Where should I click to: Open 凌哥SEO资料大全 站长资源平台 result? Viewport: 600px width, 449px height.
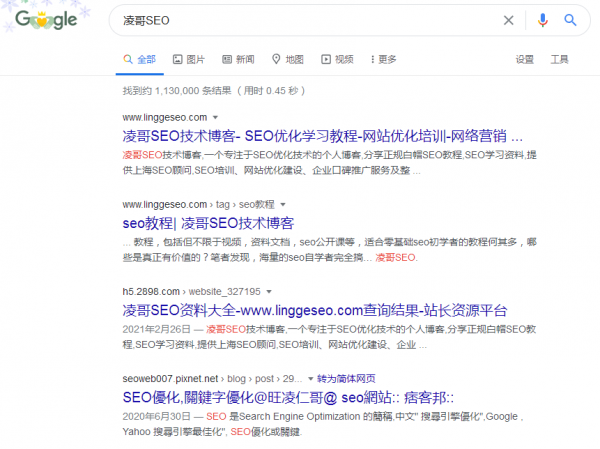(315, 310)
